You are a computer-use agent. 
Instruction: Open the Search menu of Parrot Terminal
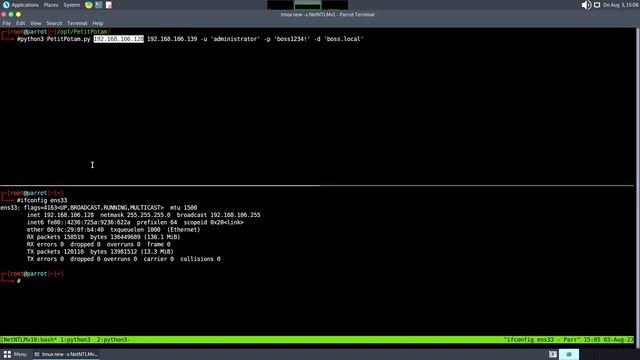click(x=54, y=23)
